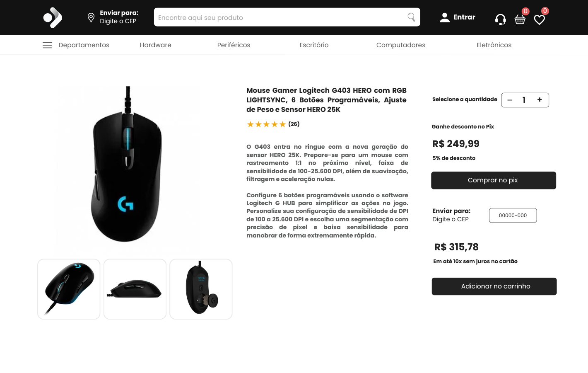Image resolution: width=588 pixels, height=373 pixels.
Task: Go to the Computadores category
Action: tap(400, 45)
